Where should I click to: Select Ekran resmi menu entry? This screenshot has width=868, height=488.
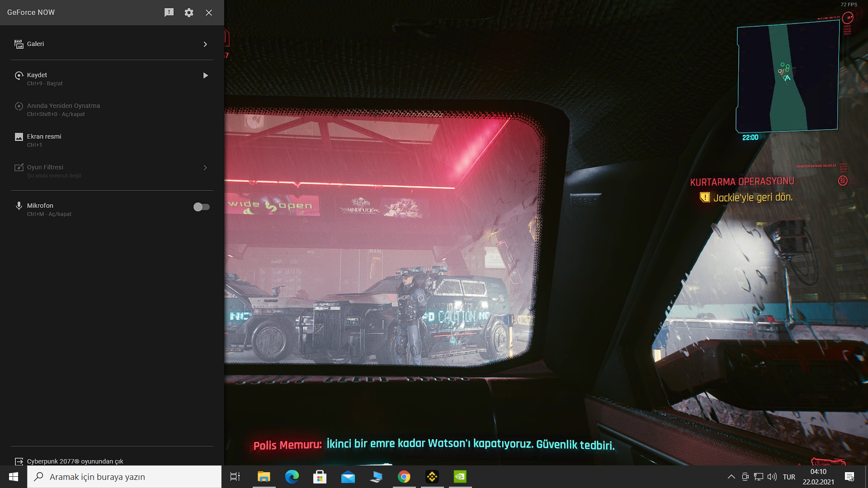click(x=44, y=136)
